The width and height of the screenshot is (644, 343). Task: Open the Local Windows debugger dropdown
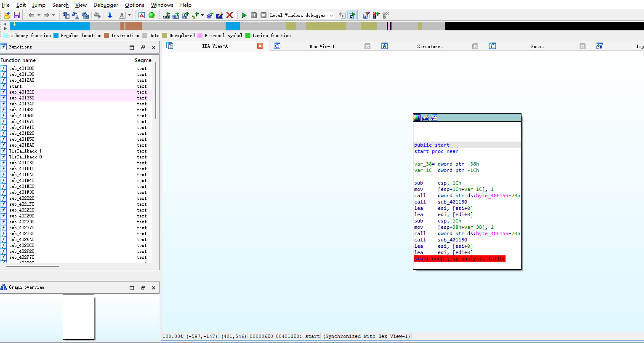click(331, 15)
